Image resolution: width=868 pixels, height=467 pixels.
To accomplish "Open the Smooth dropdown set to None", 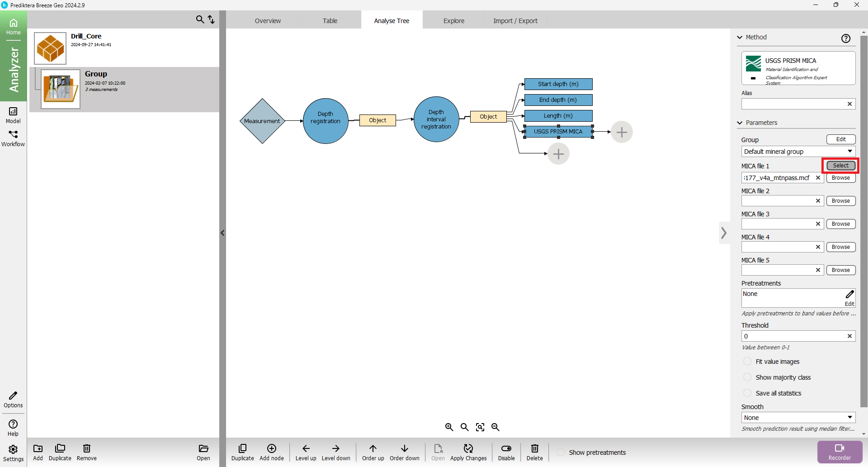I will coord(798,418).
